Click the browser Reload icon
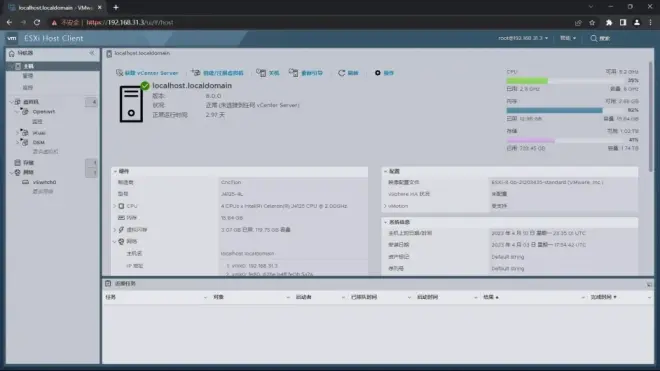Image resolution: width=660 pixels, height=371 pixels. tap(37, 22)
